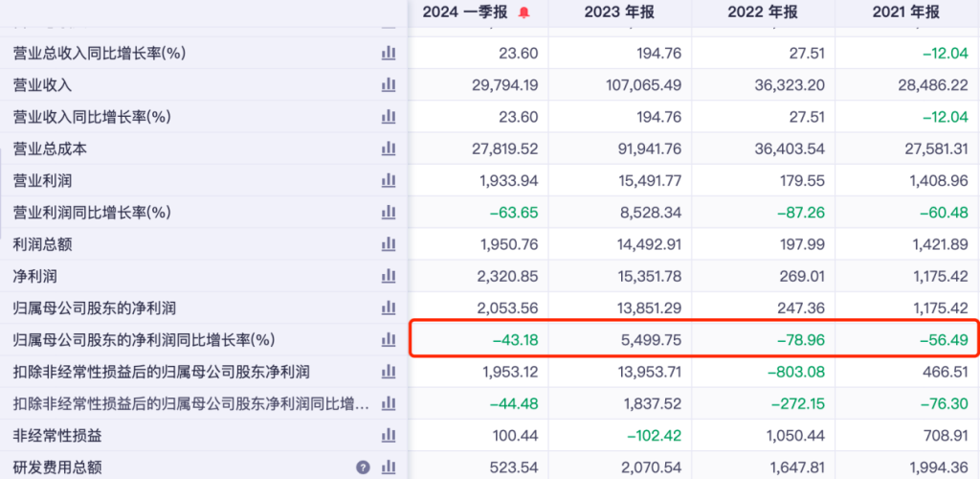This screenshot has height=479, width=980.
Task: Click the 扣除非经常性损益后的归属母公司股东净利润 label
Action: tap(162, 373)
